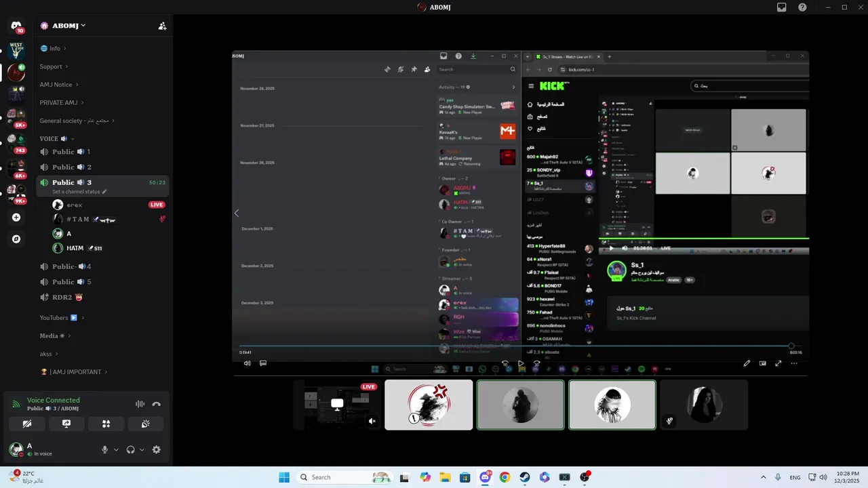Image resolution: width=868 pixels, height=488 pixels.
Task: Open the Inbox icon in the title bar
Action: click(782, 7)
